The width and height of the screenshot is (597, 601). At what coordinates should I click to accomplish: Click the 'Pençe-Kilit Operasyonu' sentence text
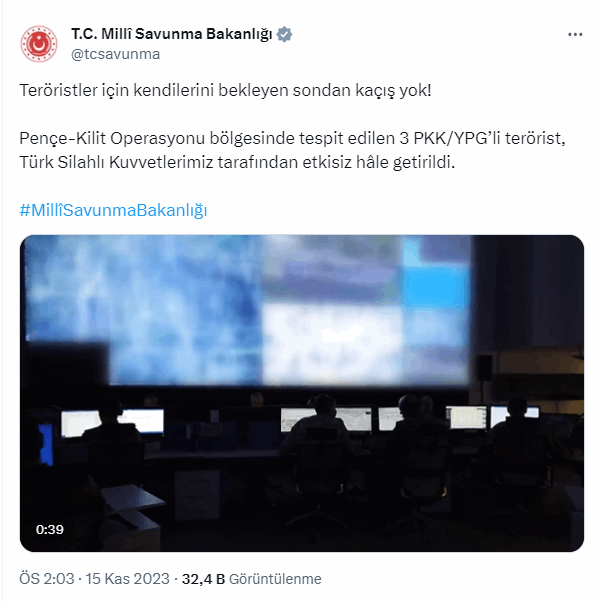click(x=112, y=138)
